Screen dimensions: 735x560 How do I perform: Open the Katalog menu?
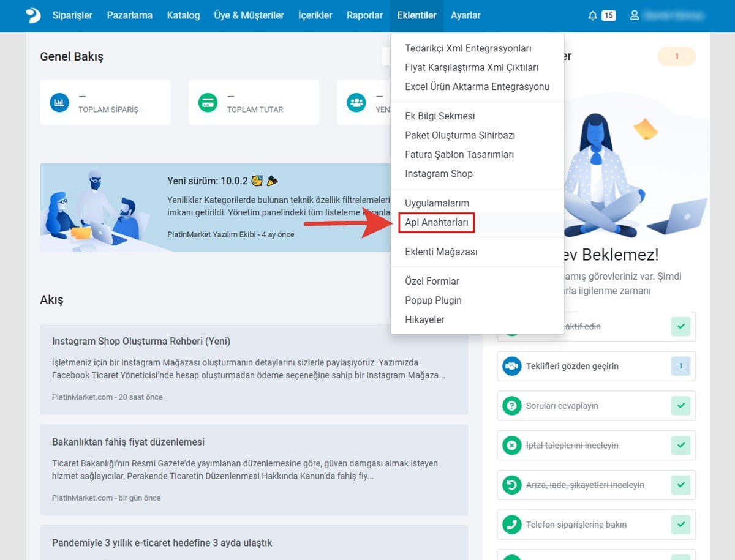point(183,15)
